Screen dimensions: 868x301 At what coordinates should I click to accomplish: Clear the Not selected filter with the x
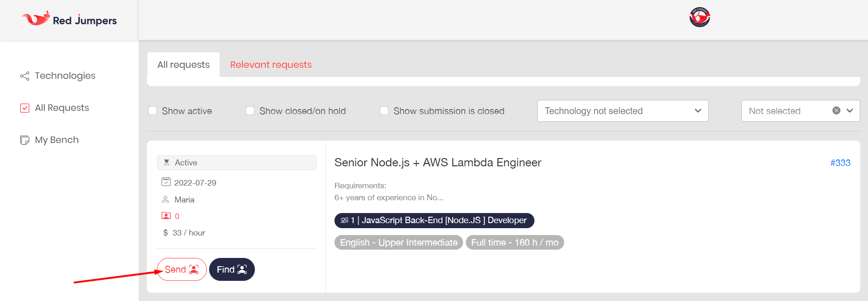[836, 110]
